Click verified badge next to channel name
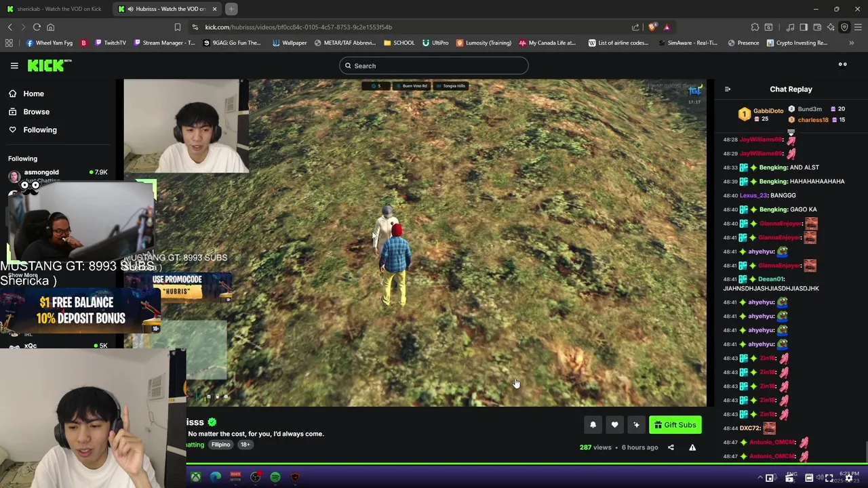This screenshot has height=488, width=868. pyautogui.click(x=212, y=422)
